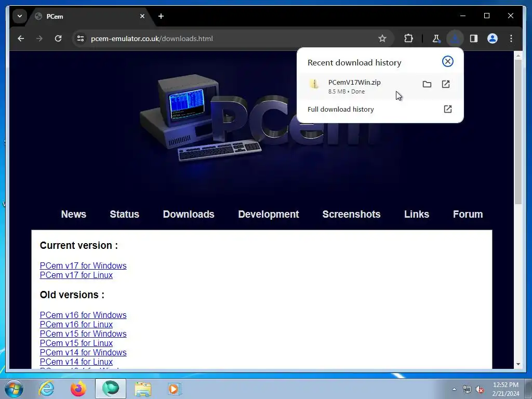Open the Links page
Screen dimensions: 532x399
pyautogui.click(x=417, y=215)
